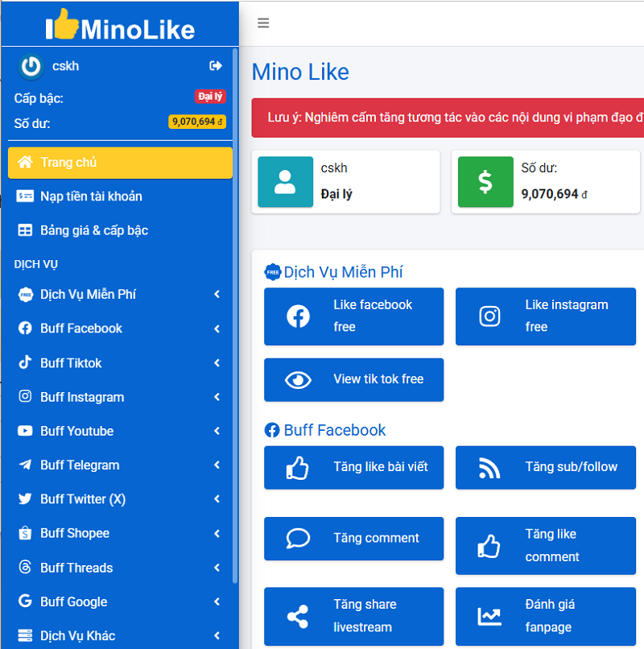Image resolution: width=644 pixels, height=649 pixels.
Task: Open Like instagram free service button
Action: point(546,316)
